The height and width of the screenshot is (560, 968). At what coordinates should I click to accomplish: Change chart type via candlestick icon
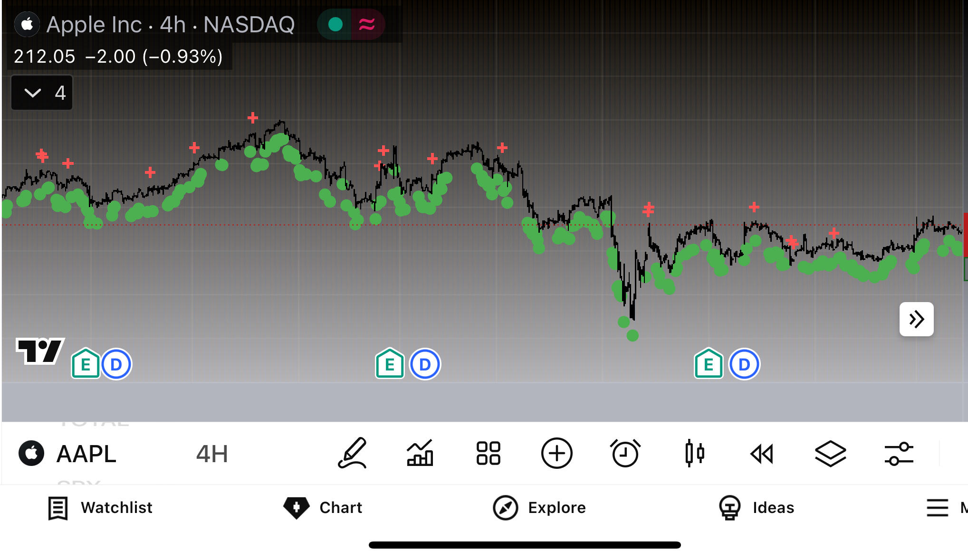[694, 453]
